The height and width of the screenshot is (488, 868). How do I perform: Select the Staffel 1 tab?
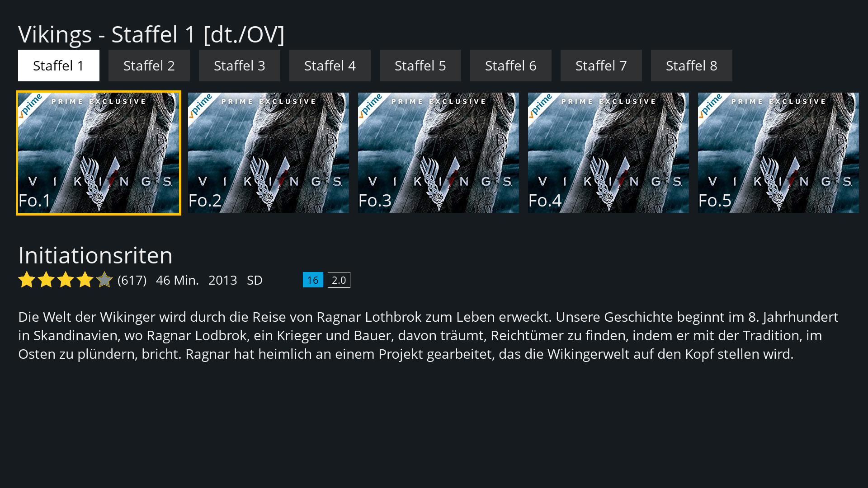click(x=59, y=66)
